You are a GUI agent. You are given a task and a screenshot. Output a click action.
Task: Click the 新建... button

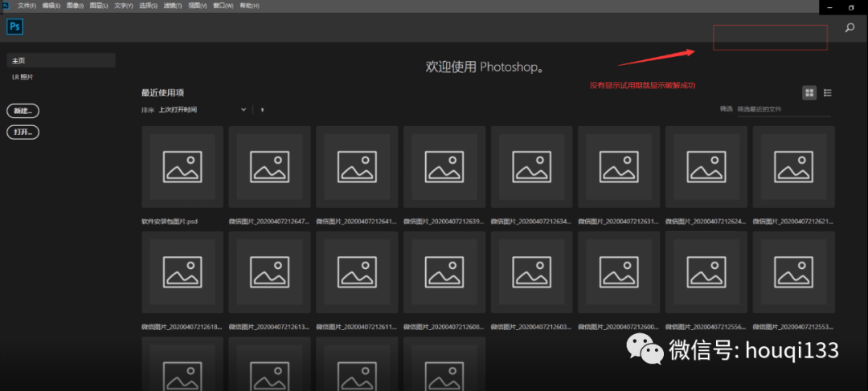[23, 111]
